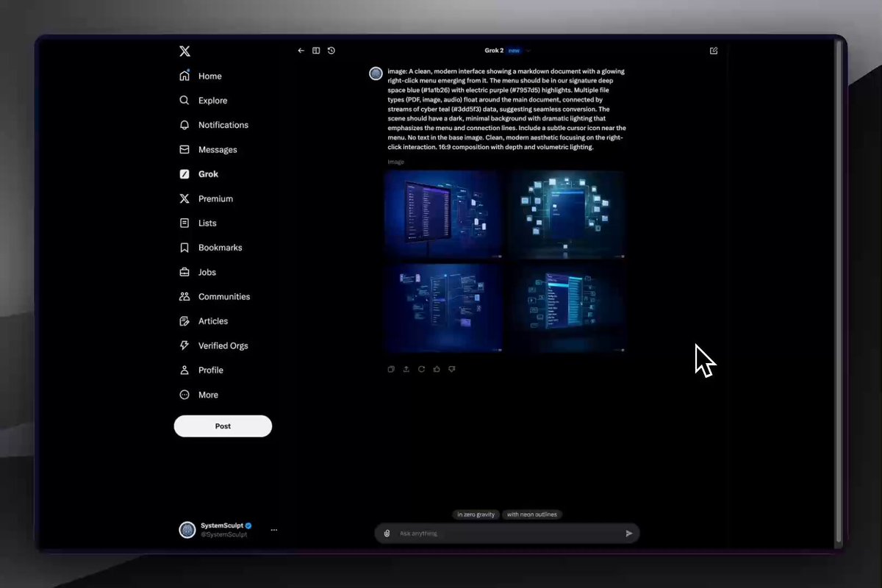Image resolution: width=882 pixels, height=588 pixels.
Task: Choose the "in zero gravity" suggestion chip
Action: [476, 514]
